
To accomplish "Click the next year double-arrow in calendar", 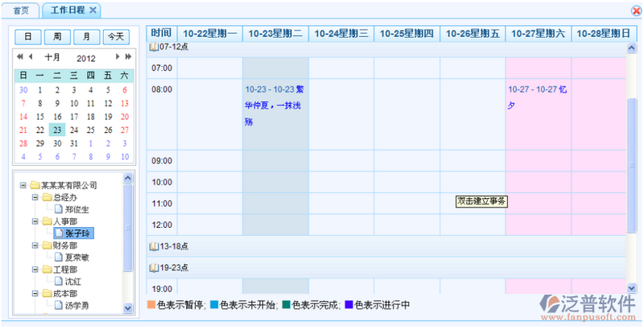I will 127,57.
